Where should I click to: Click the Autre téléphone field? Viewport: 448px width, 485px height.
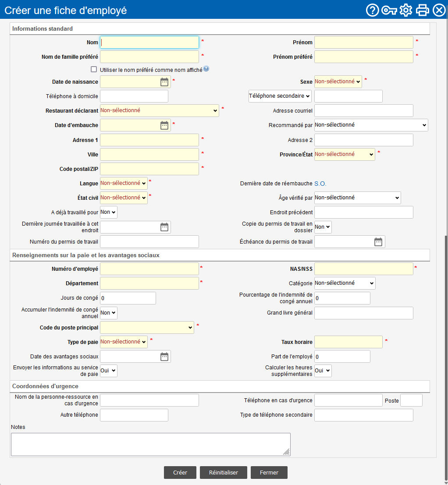[x=134, y=415]
